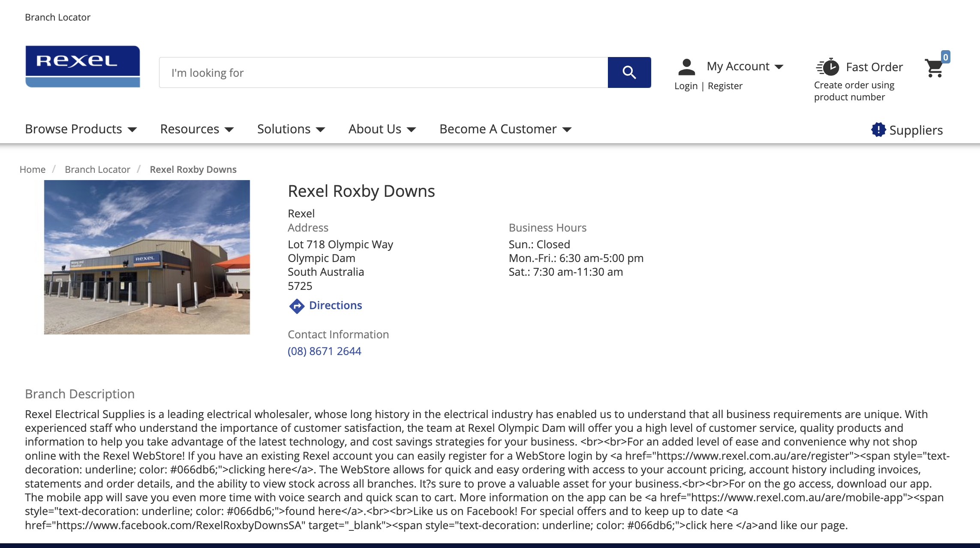
Task: Expand the About Us dropdown arrow
Action: pos(412,129)
